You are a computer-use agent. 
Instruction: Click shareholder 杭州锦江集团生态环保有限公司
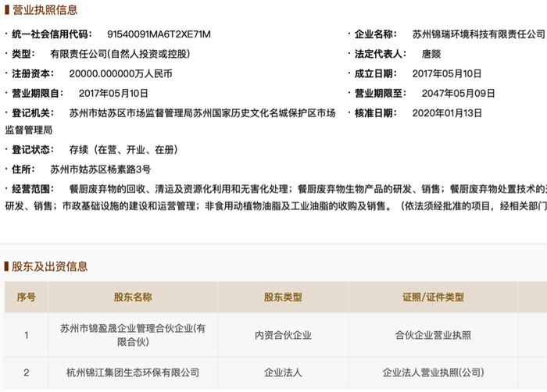[x=133, y=372]
